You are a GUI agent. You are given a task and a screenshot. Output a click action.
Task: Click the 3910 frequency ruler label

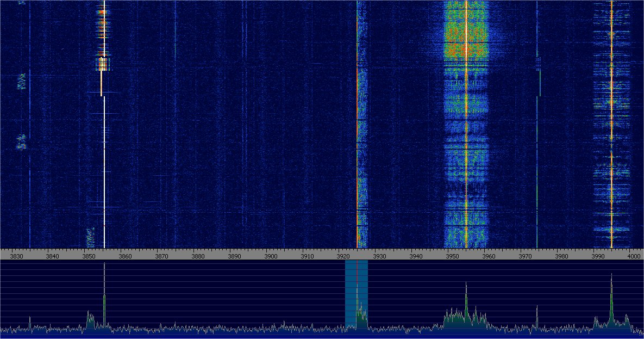(307, 256)
